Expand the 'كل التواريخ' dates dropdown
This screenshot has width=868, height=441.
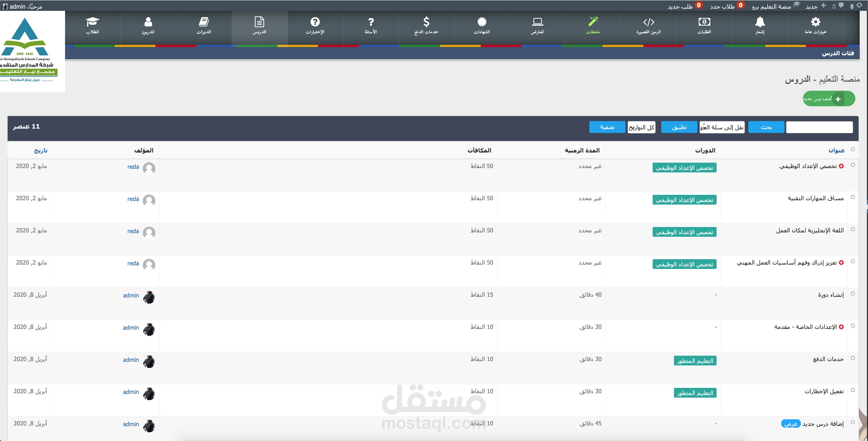(x=641, y=127)
